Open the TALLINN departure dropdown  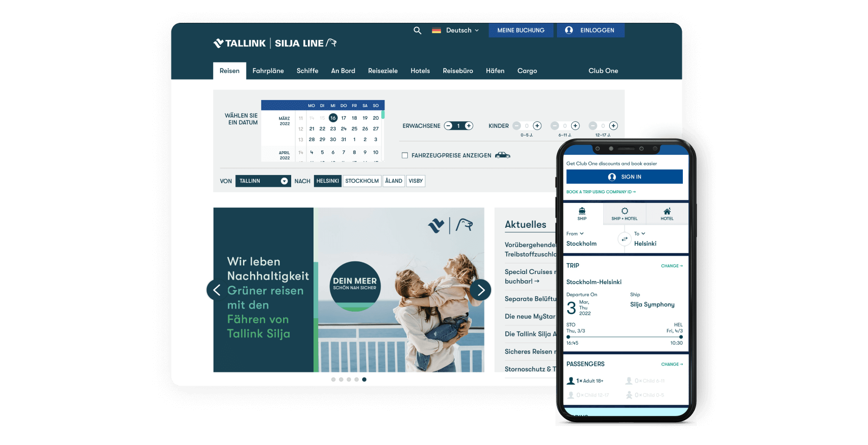(x=263, y=181)
